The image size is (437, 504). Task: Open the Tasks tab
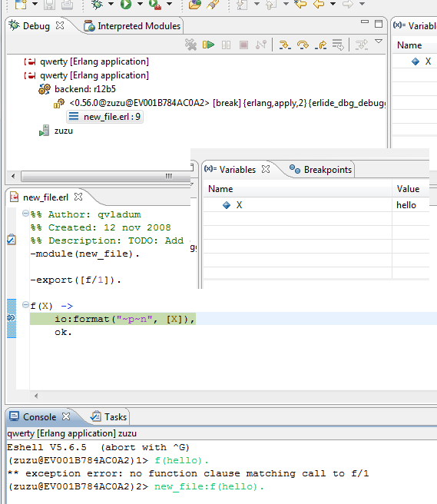[x=108, y=417]
